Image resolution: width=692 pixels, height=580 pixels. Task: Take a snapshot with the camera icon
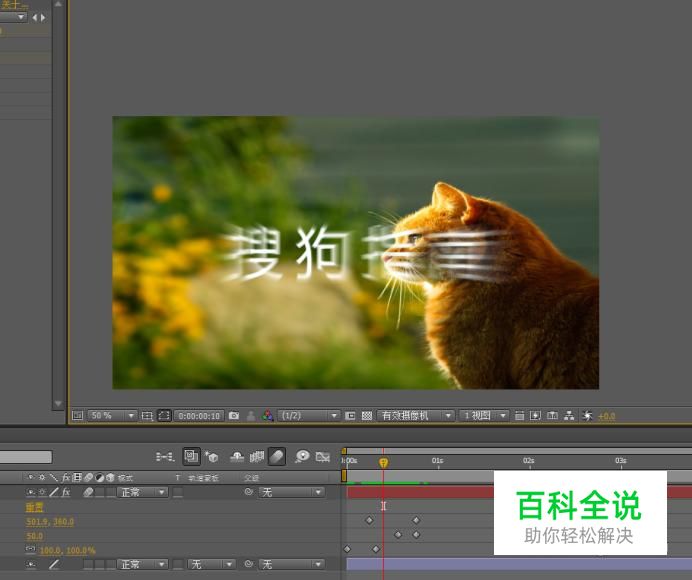(x=234, y=415)
